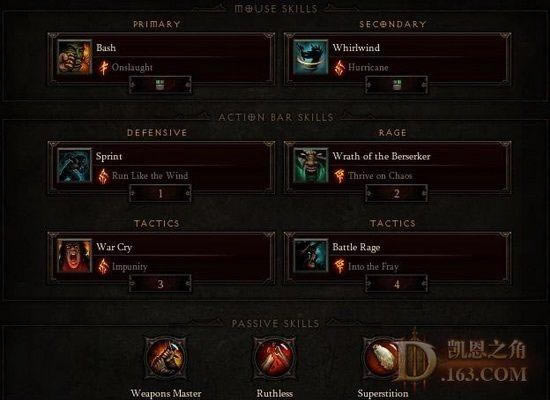Click the Wrath of the Berserker icon

pyautogui.click(x=311, y=165)
